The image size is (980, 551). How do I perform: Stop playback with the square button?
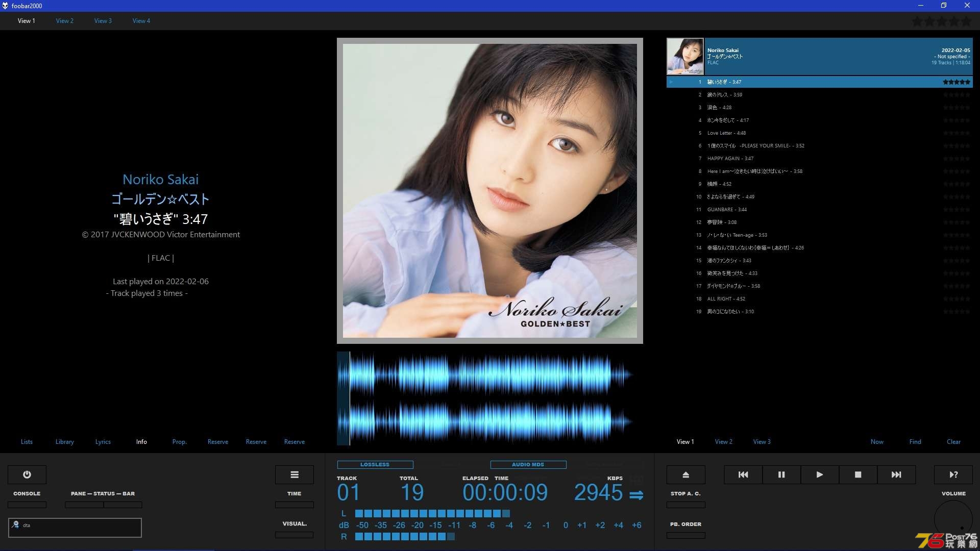(858, 474)
